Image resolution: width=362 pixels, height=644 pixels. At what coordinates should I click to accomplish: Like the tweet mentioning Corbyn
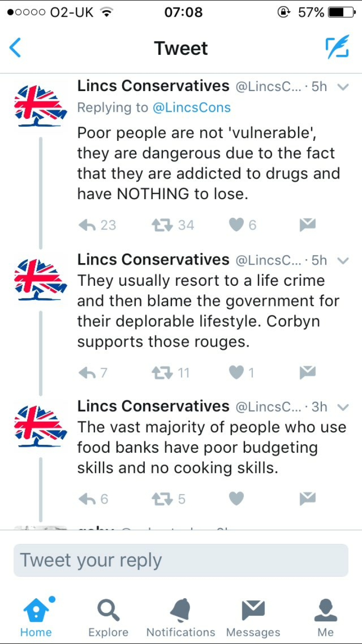[x=236, y=372]
